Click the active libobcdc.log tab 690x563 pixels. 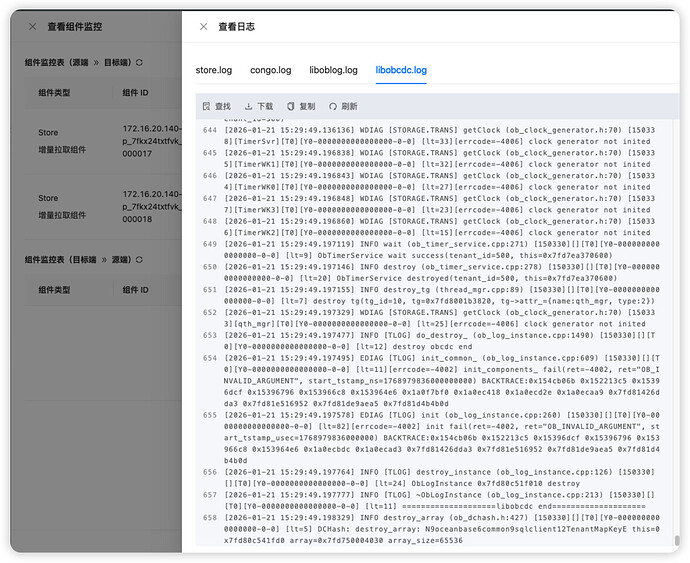point(400,70)
